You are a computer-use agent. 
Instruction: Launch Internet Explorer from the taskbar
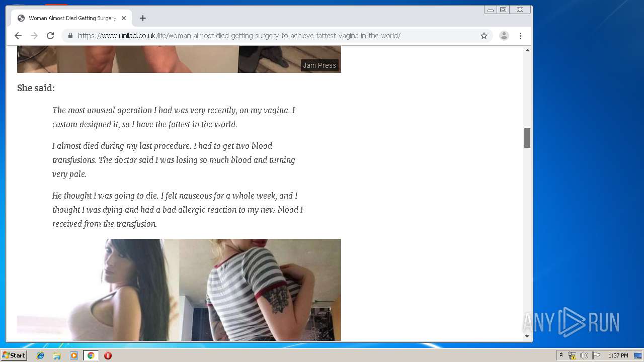[40, 355]
